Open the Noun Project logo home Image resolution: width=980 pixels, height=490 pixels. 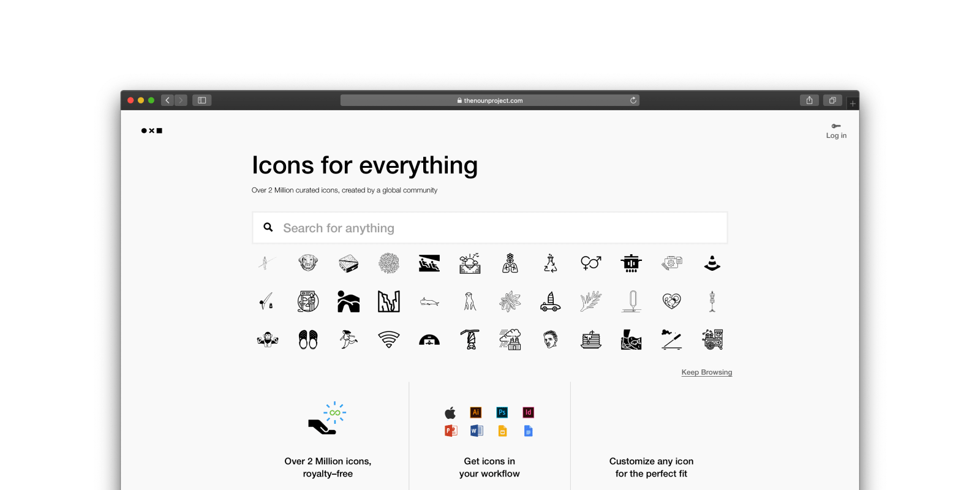152,130
